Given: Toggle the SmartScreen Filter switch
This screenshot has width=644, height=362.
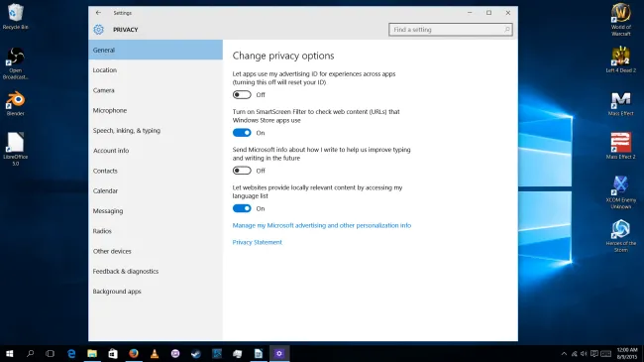Looking at the screenshot, I should [x=242, y=133].
